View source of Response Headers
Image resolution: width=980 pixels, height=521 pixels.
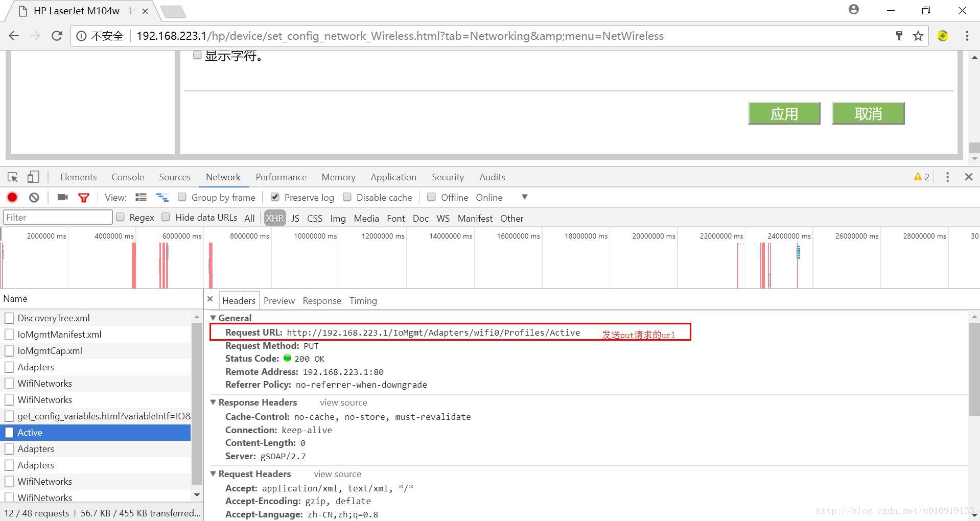click(x=343, y=402)
